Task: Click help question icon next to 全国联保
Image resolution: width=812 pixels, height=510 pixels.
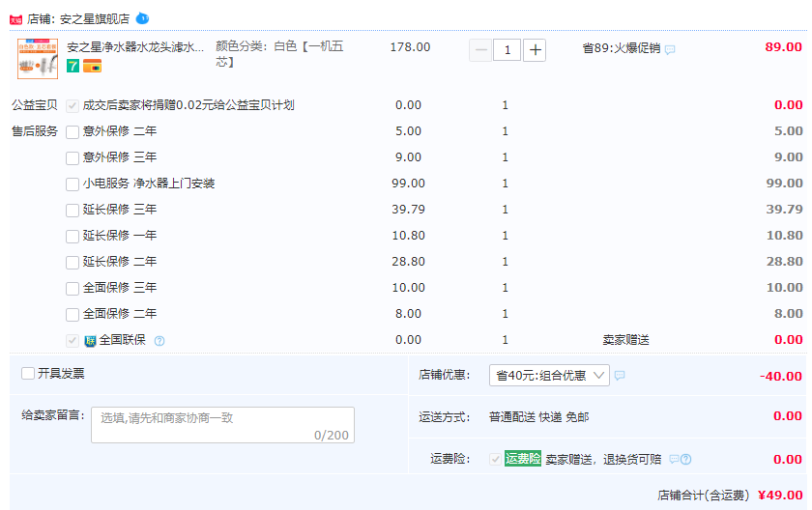Action: 159,341
